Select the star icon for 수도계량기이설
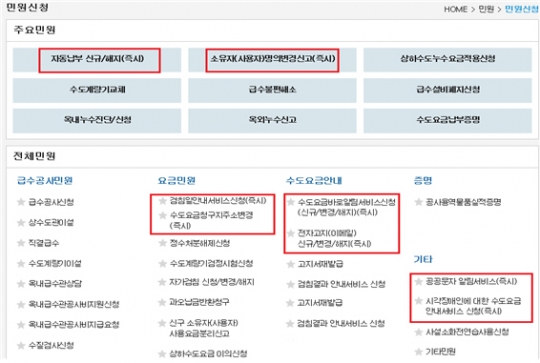Viewport: 540px width, 363px height. pos(21,264)
